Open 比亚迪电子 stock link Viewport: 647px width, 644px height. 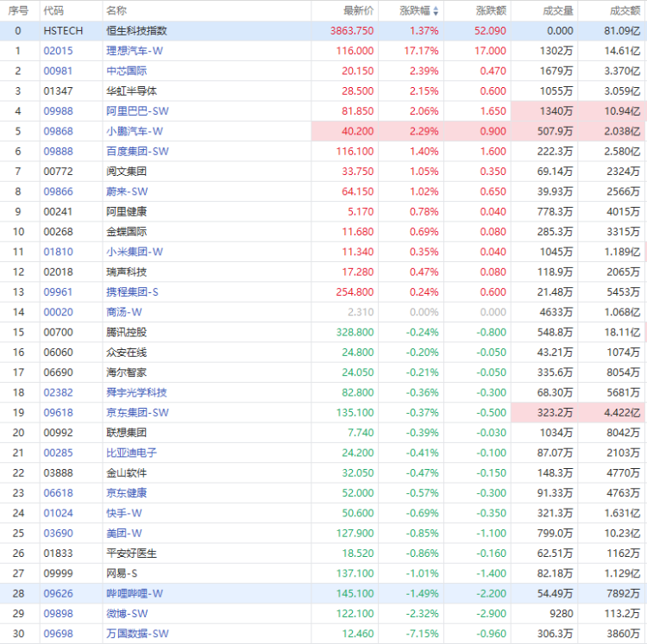pos(132,453)
